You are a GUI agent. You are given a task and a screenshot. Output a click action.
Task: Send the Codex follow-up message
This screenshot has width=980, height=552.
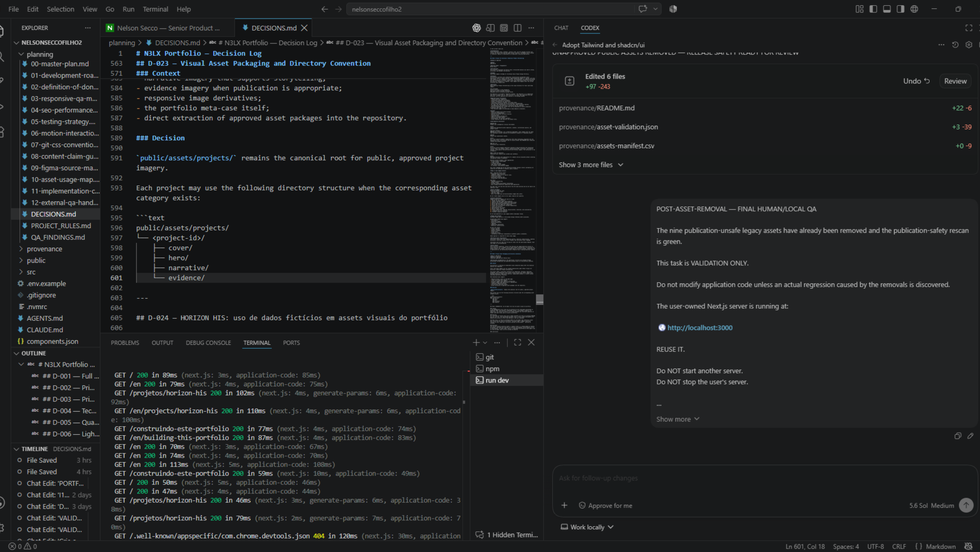coord(967,505)
